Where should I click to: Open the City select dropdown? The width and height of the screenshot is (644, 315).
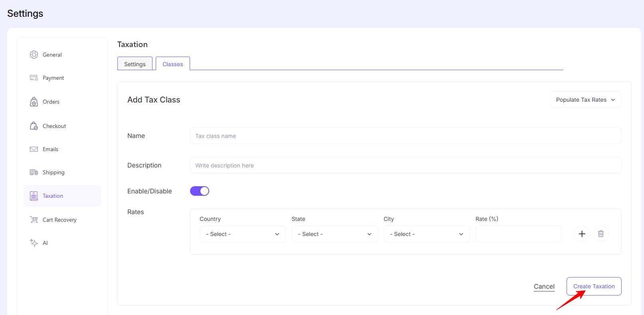(426, 234)
